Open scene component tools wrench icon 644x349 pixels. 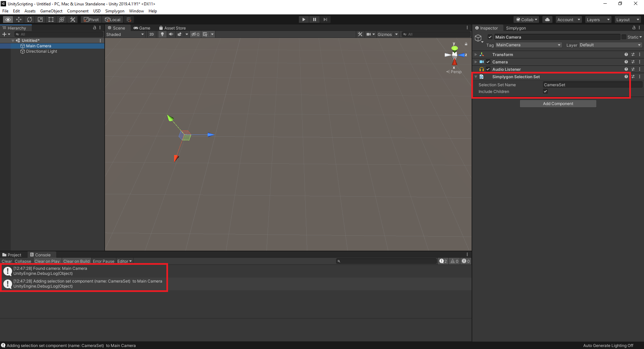click(360, 34)
